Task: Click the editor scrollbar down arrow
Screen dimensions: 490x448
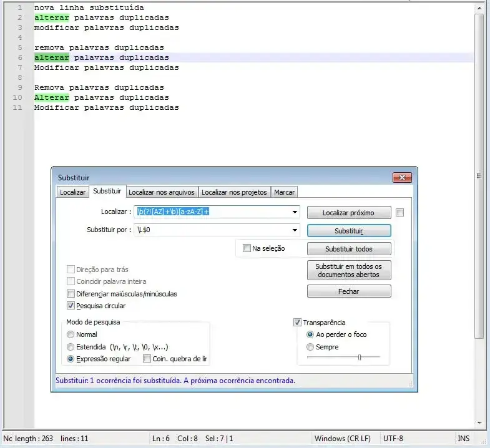Action: (479, 422)
